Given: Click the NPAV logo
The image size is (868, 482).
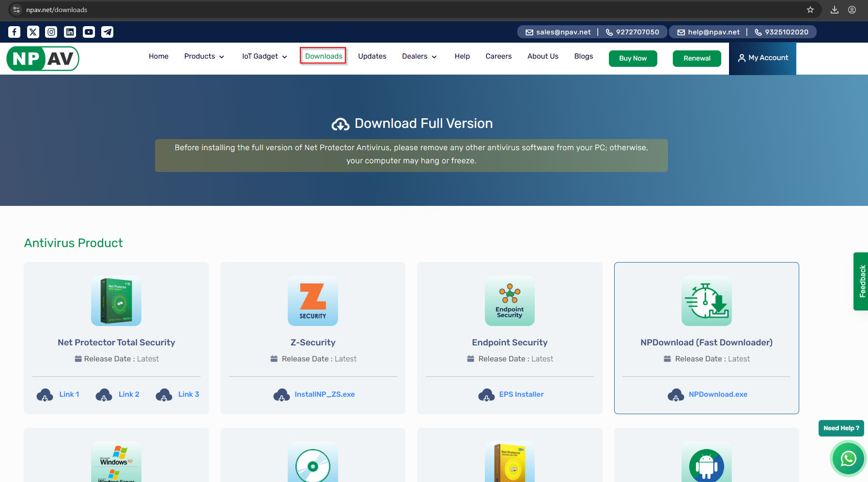Looking at the screenshot, I should [43, 58].
